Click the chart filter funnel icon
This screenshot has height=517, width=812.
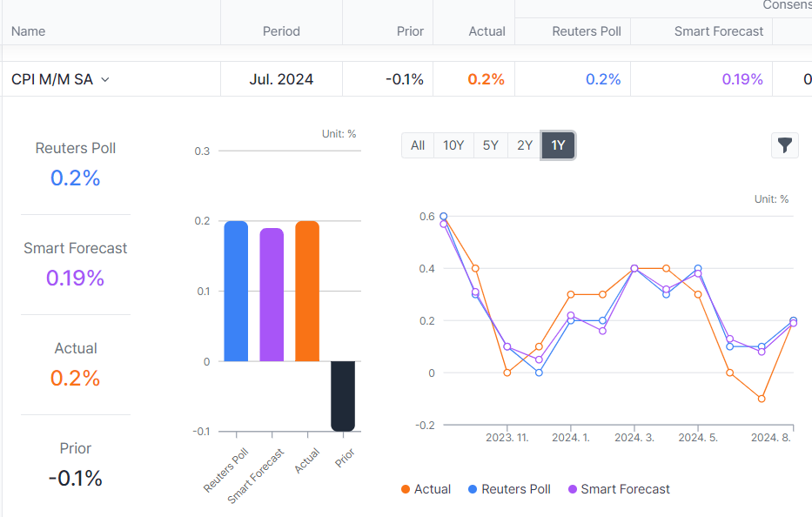pyautogui.click(x=785, y=145)
